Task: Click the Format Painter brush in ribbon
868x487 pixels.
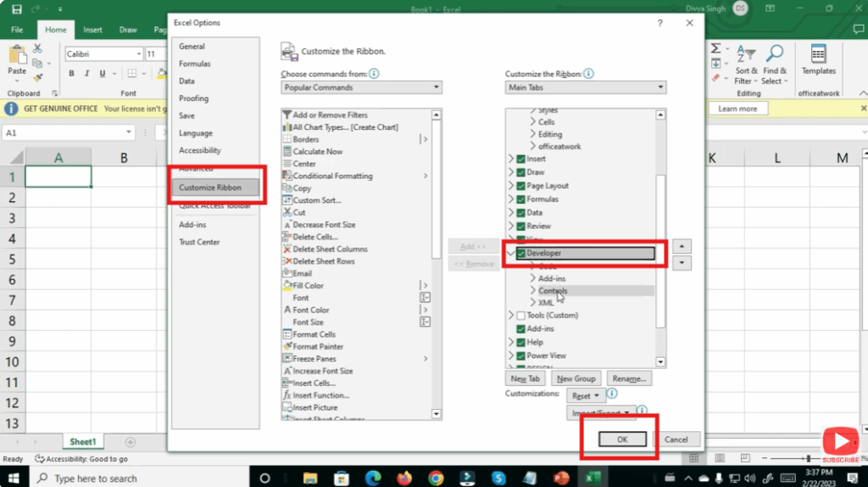Action: click(37, 77)
